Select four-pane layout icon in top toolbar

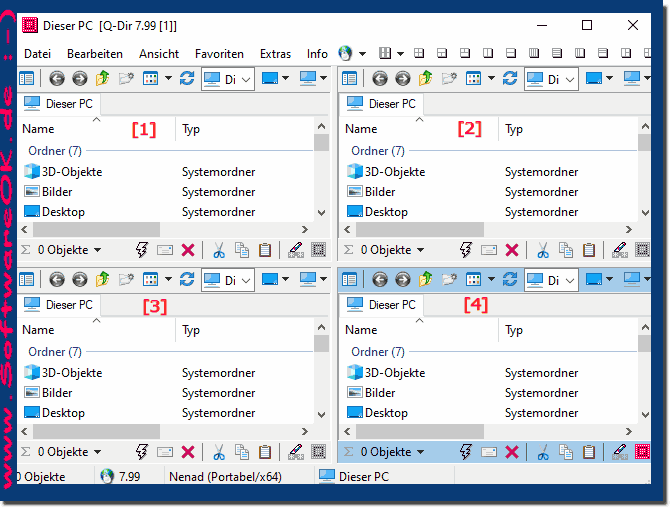coord(419,53)
